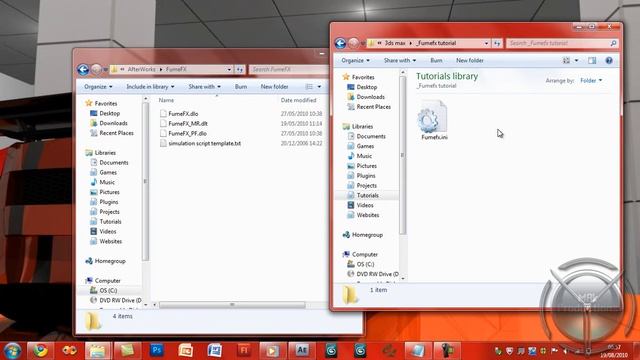Open the Windows Start menu
The width and height of the screenshot is (640, 360).
[12, 351]
